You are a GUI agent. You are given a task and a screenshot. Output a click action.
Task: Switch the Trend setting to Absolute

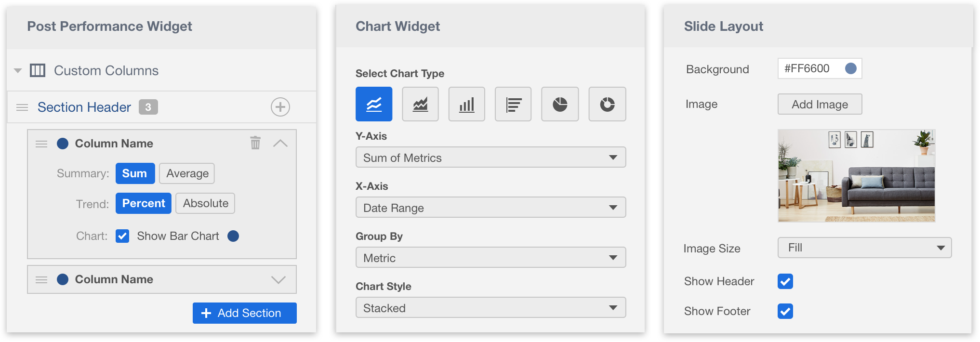coord(205,203)
